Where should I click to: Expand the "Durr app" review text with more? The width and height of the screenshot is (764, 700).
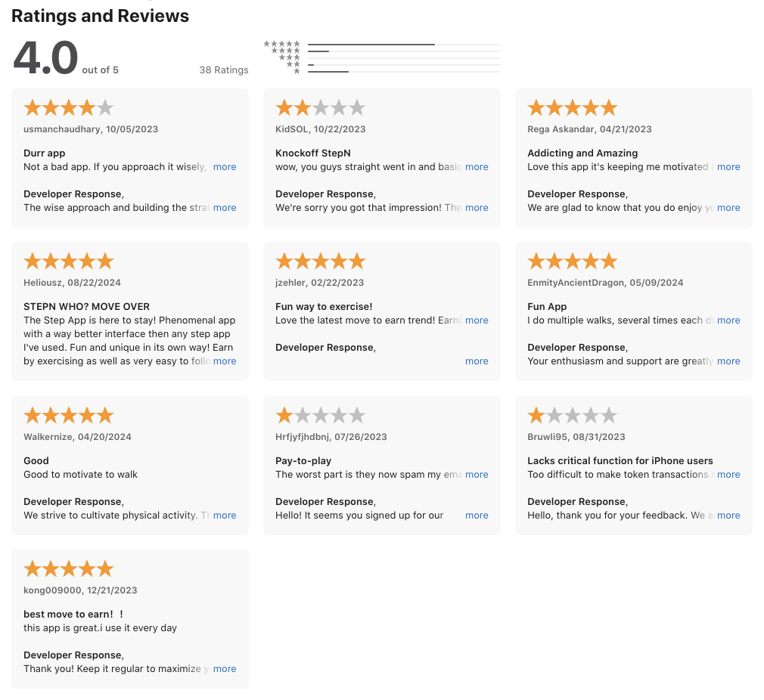point(225,167)
